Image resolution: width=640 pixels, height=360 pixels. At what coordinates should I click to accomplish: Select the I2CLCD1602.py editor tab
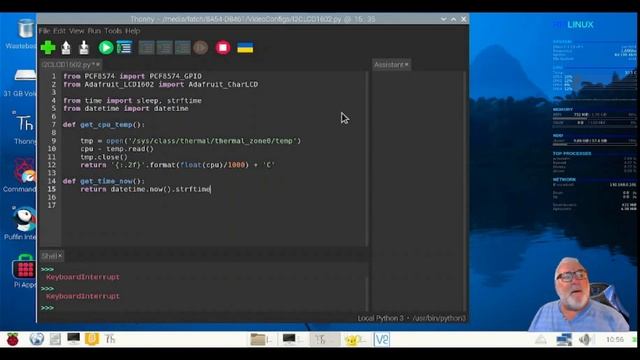pos(68,64)
